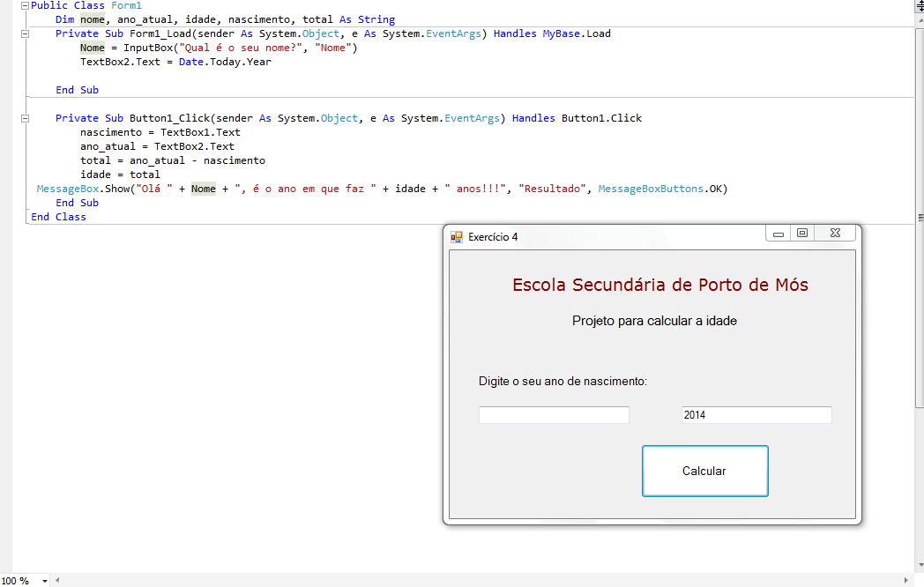Click the editor horizontal scrollbar right arrow
The width and height of the screenshot is (924, 587).
point(906,581)
